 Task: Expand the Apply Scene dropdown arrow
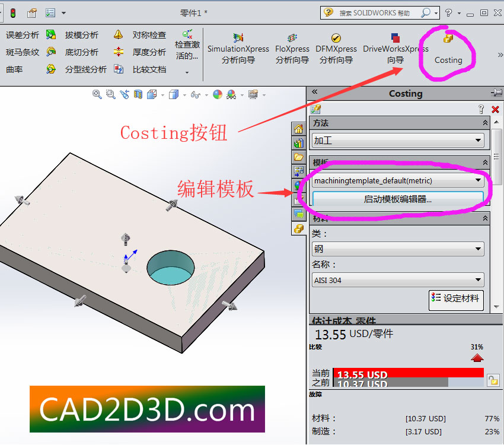pyautogui.click(x=242, y=95)
